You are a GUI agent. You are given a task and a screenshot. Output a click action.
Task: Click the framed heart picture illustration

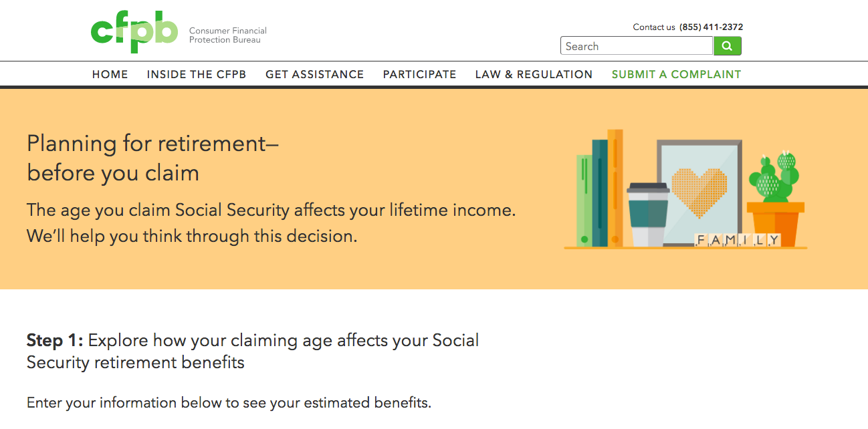coord(699,190)
